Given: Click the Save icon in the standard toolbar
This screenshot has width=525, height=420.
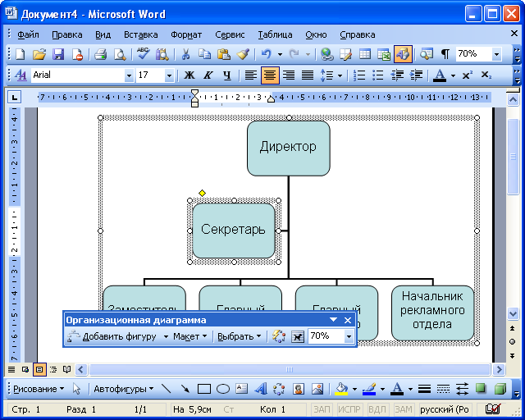Looking at the screenshot, I should (x=58, y=54).
